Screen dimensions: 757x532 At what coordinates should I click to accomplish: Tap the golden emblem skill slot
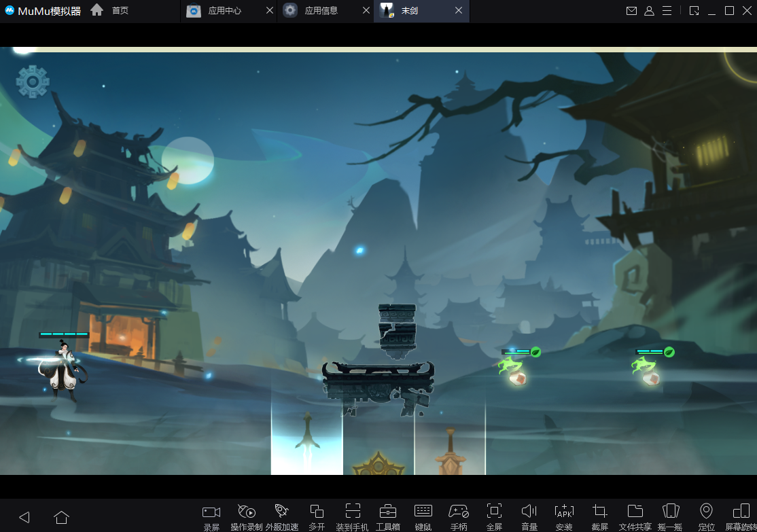tap(378, 463)
